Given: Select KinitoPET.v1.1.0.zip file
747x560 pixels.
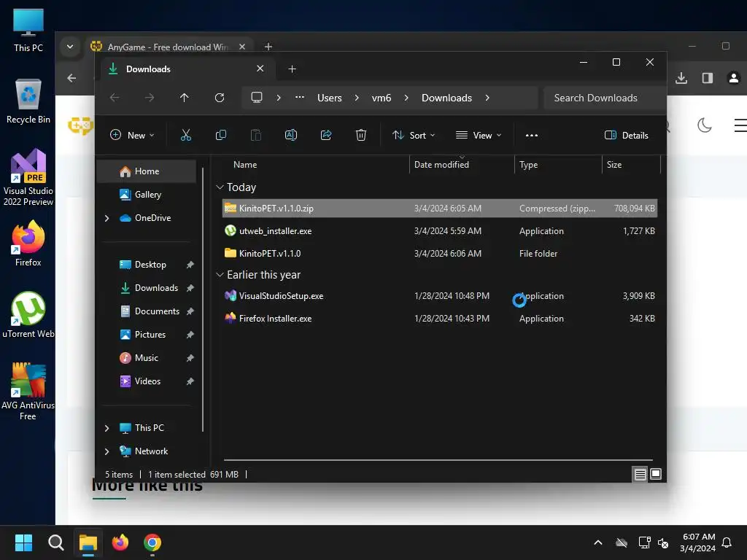Looking at the screenshot, I should [x=440, y=208].
